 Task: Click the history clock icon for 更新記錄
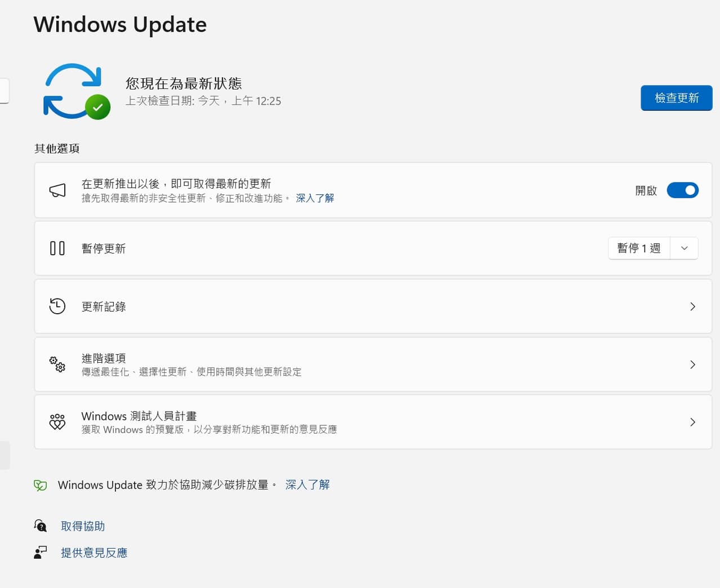coord(57,306)
